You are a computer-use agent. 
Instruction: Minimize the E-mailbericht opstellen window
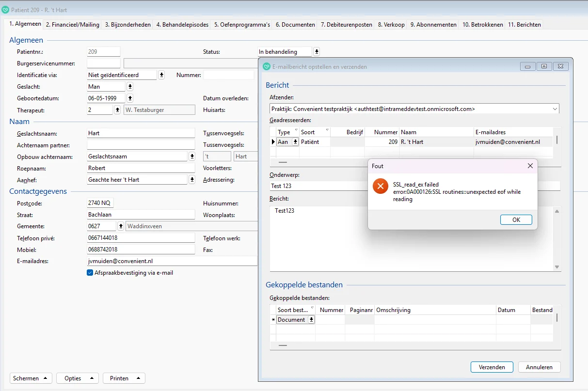coord(527,66)
